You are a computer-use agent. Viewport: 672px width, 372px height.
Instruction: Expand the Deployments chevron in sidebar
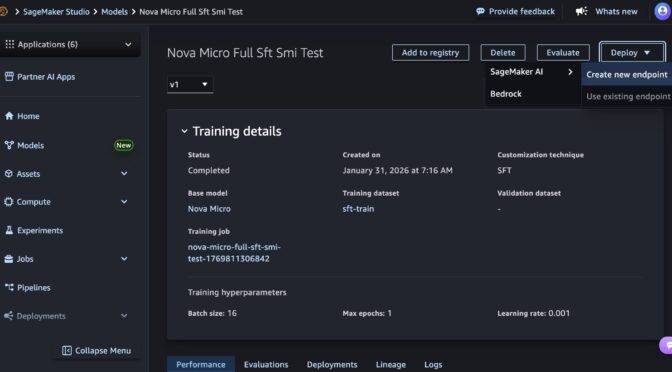124,316
